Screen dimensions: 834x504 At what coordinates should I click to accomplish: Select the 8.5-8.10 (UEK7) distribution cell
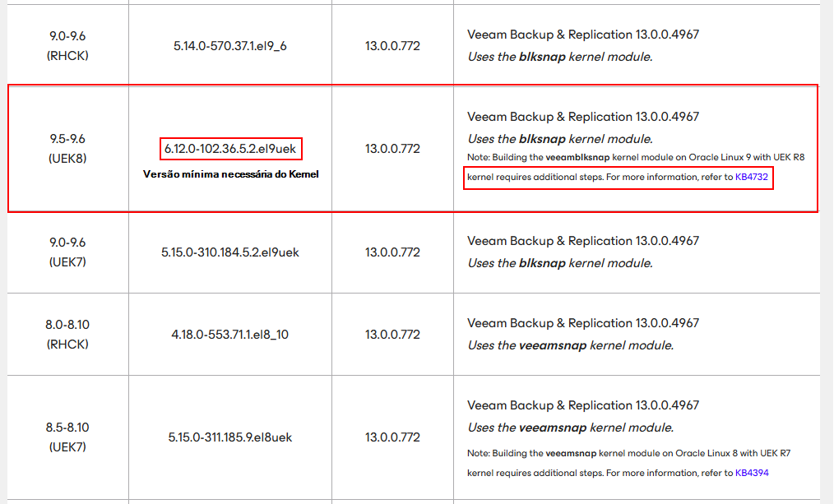68,437
